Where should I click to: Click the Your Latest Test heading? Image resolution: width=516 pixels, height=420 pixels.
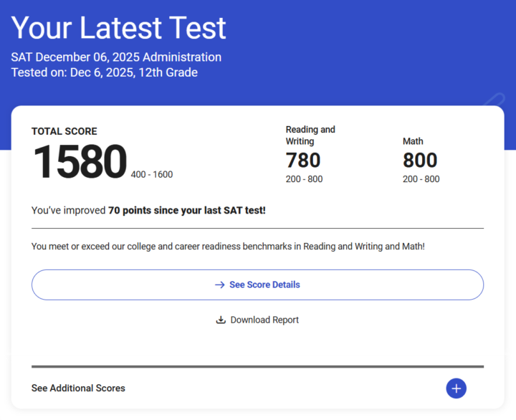pyautogui.click(x=119, y=29)
